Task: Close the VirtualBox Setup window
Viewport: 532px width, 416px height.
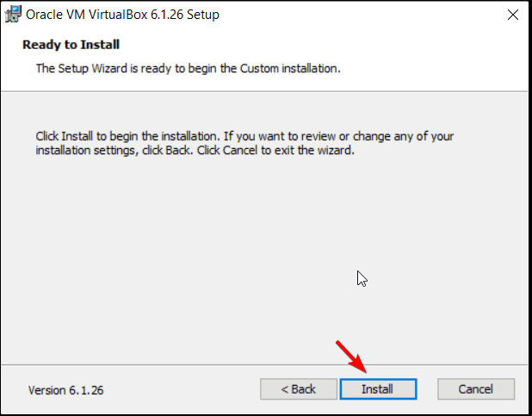Action: point(513,15)
